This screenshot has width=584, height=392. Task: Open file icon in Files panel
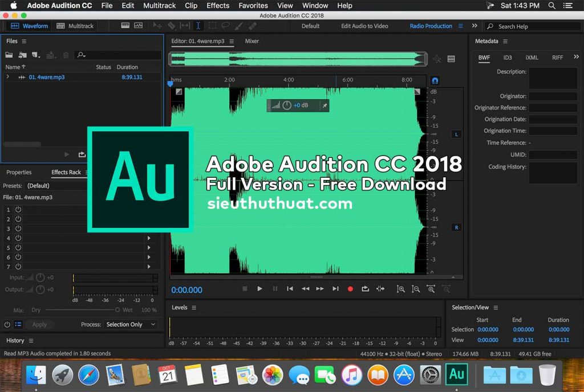pyautogui.click(x=9, y=55)
